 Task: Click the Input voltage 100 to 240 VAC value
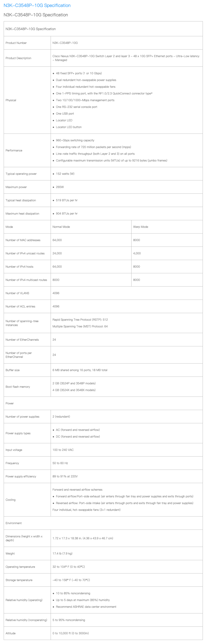63,450
